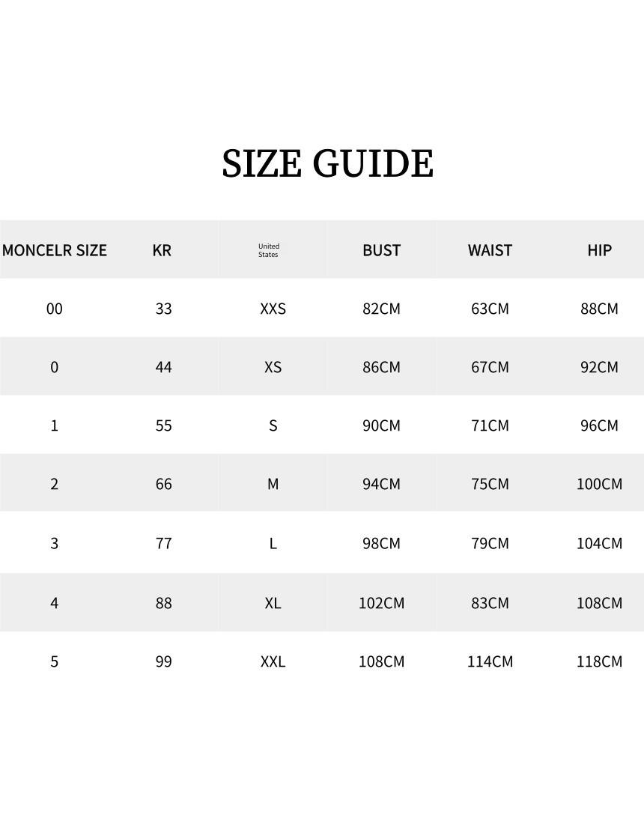Click the 82CM bust value

click(381, 309)
